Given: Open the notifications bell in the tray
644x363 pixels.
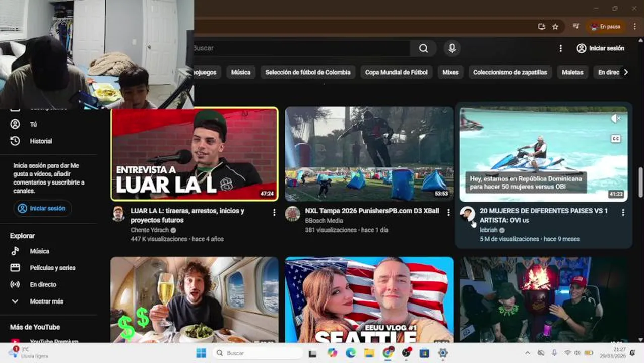Looking at the screenshot, I should click(x=632, y=353).
